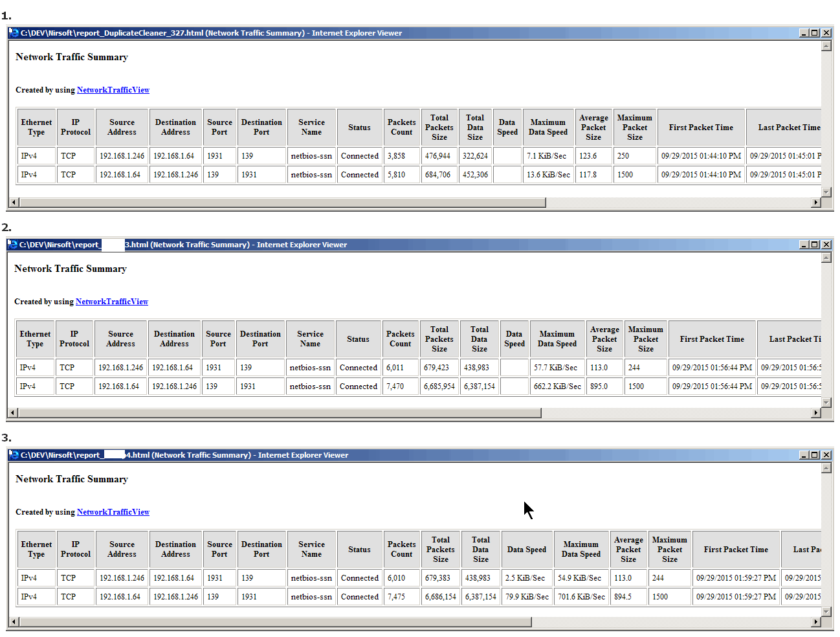The height and width of the screenshot is (637, 840).
Task: Close the bottom report viewer window
Action: point(826,455)
